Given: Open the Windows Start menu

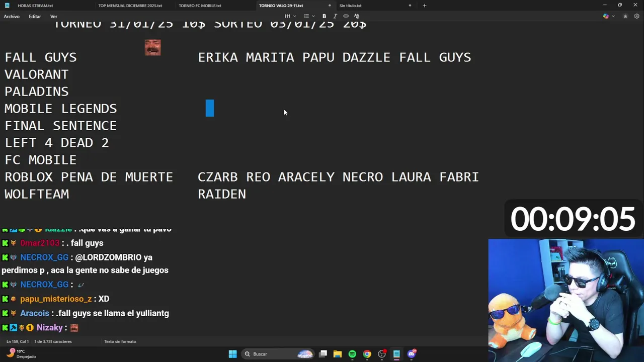Looking at the screenshot, I should click(x=232, y=354).
